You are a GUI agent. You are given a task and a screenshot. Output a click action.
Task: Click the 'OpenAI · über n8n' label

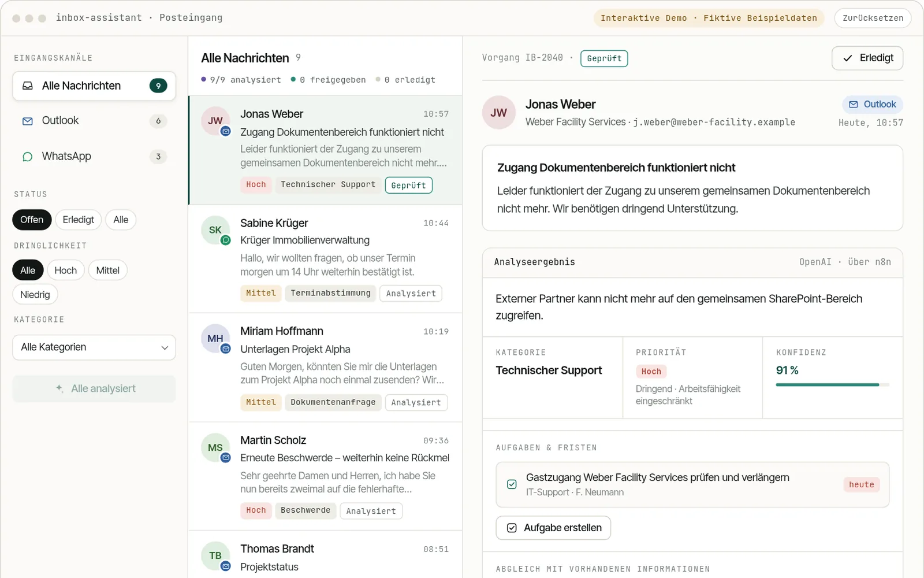click(x=845, y=262)
